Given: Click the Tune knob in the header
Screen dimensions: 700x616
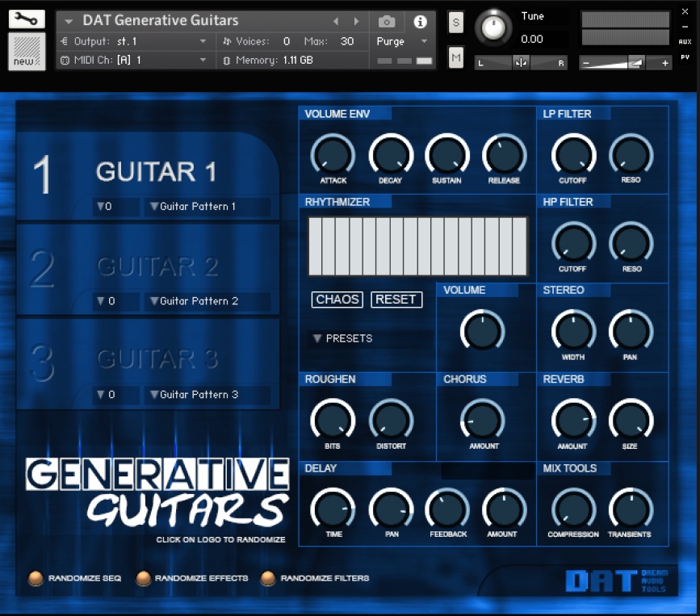Looking at the screenshot, I should click(492, 28).
